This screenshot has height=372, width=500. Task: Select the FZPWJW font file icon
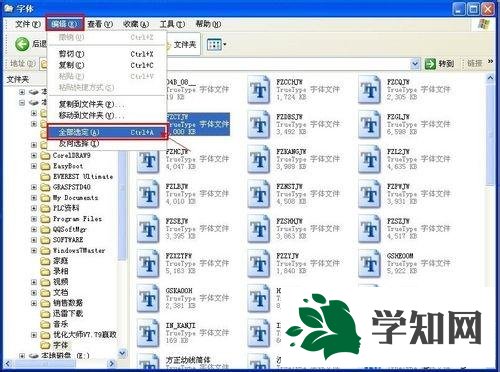[x=369, y=194]
